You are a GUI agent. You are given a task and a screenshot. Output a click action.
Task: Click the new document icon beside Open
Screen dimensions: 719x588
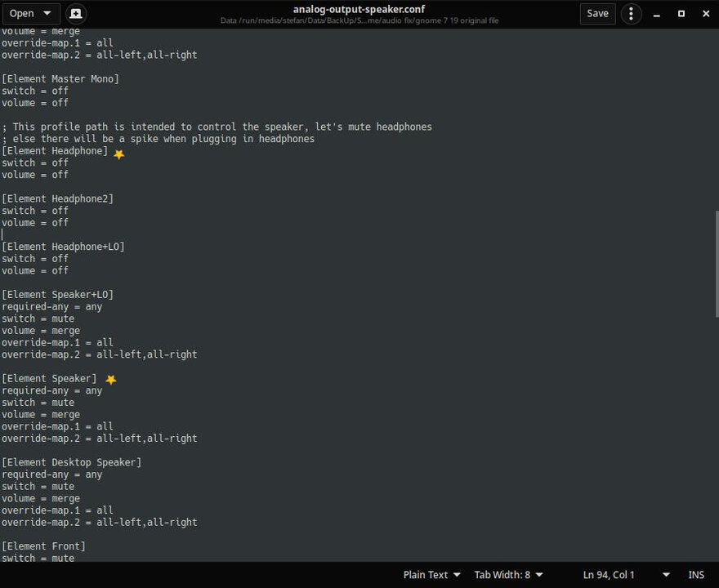76,14
